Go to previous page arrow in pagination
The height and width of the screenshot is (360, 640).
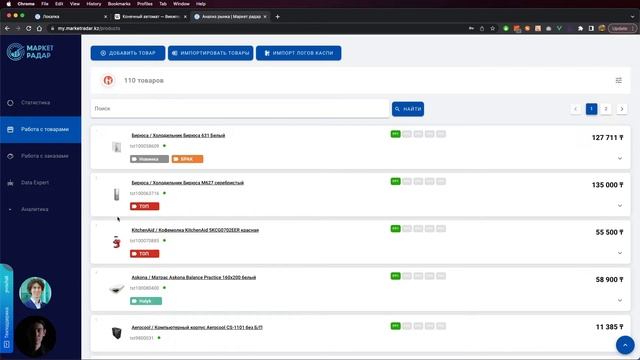[576, 109]
